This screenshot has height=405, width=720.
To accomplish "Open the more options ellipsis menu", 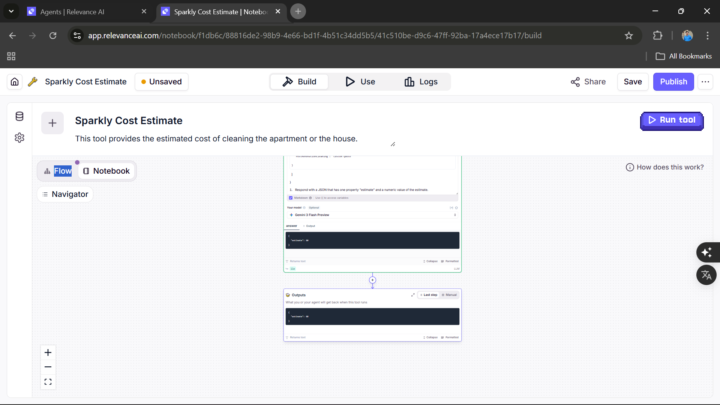I will pos(705,82).
